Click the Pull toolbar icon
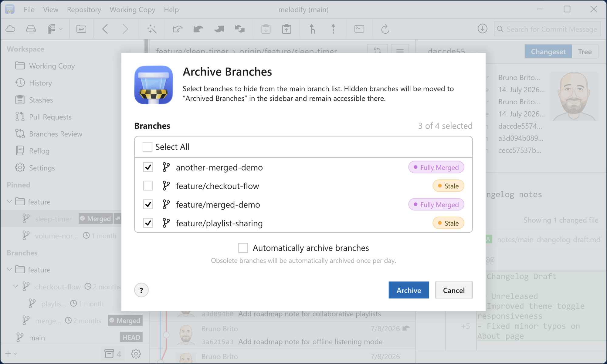 point(198,29)
